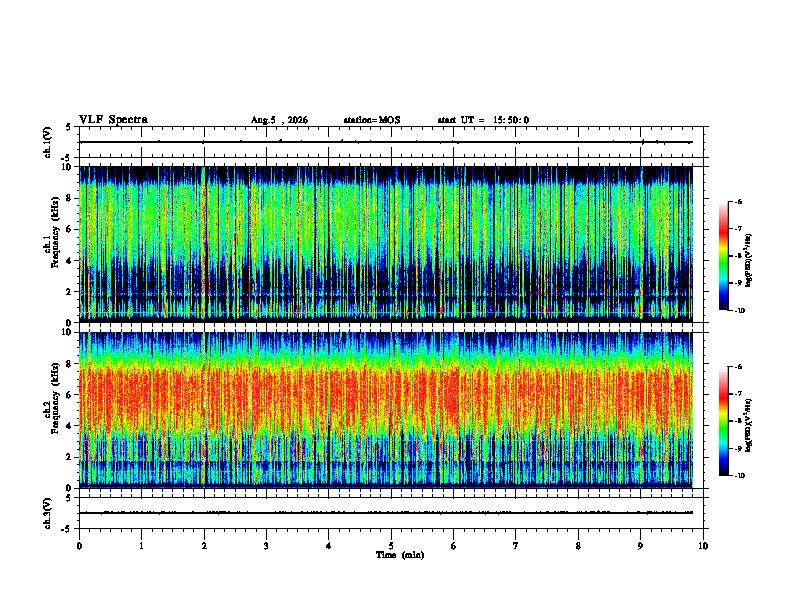Click the "VLF Spectra" title text

[114, 120]
